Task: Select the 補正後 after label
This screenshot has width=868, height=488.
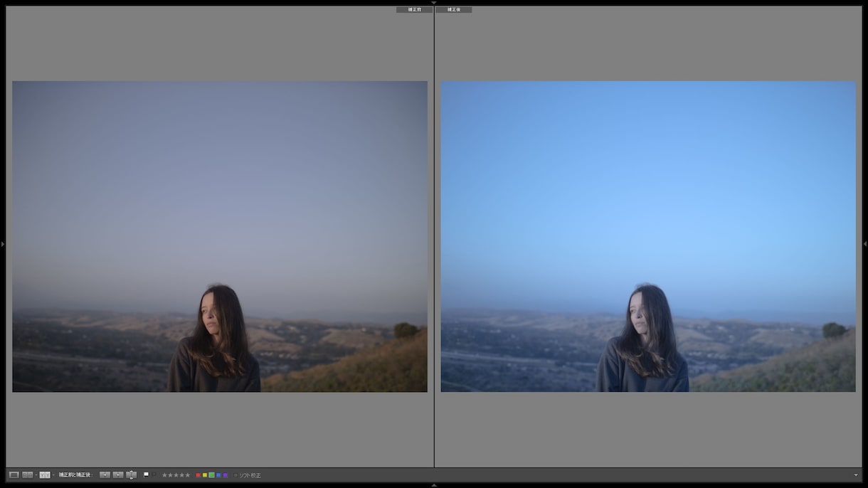Action: pyautogui.click(x=454, y=10)
